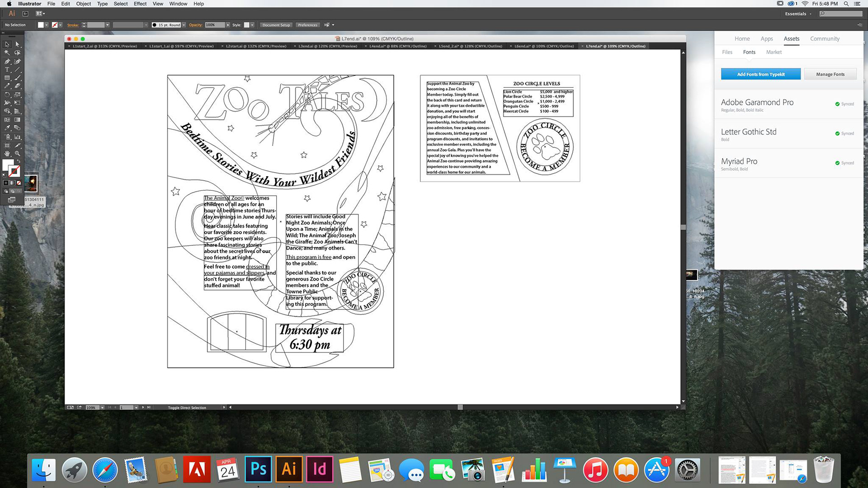
Task: Open the 15 pt. Round brush dropdown
Action: click(184, 25)
